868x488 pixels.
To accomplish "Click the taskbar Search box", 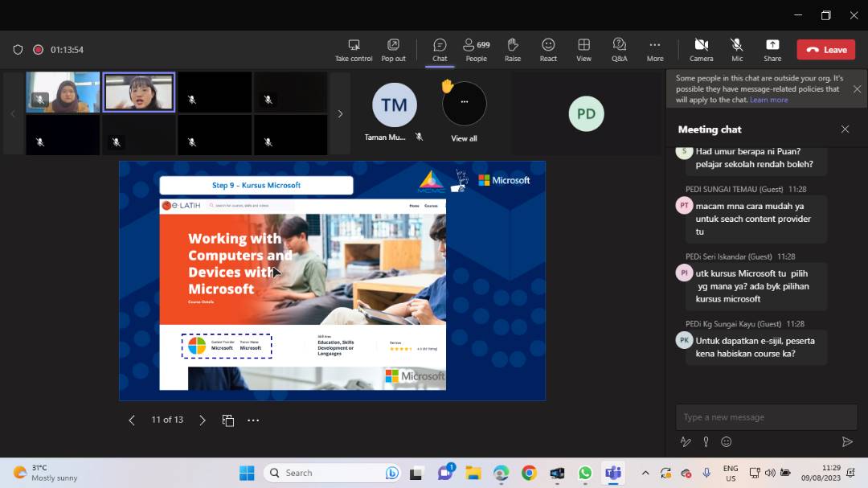I will pyautogui.click(x=331, y=473).
